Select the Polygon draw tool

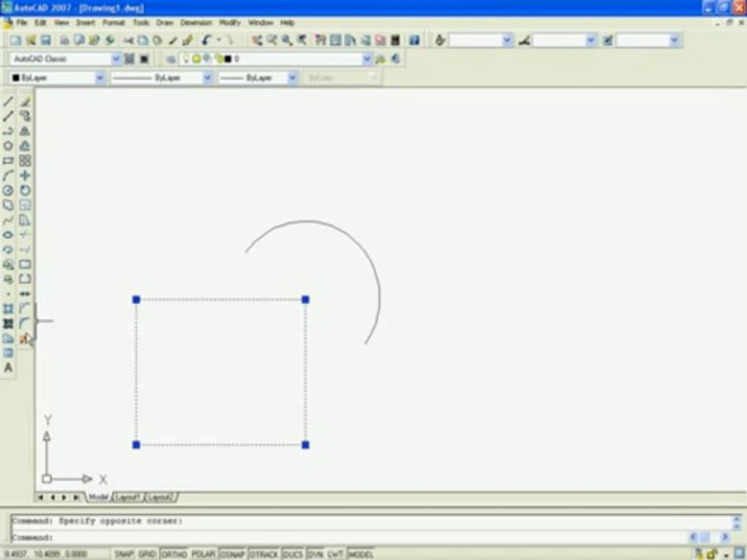point(8,145)
